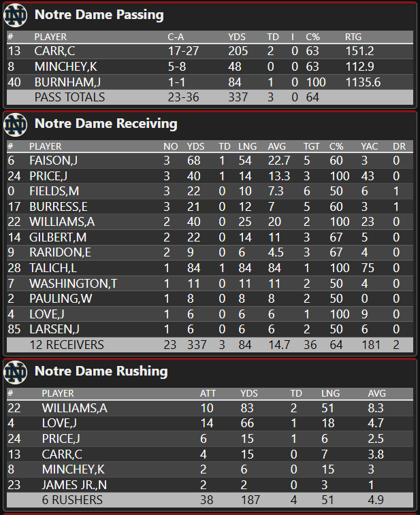The height and width of the screenshot is (515, 420).
Task: Select the Notre Dame Receiving heading
Action: pos(106,124)
